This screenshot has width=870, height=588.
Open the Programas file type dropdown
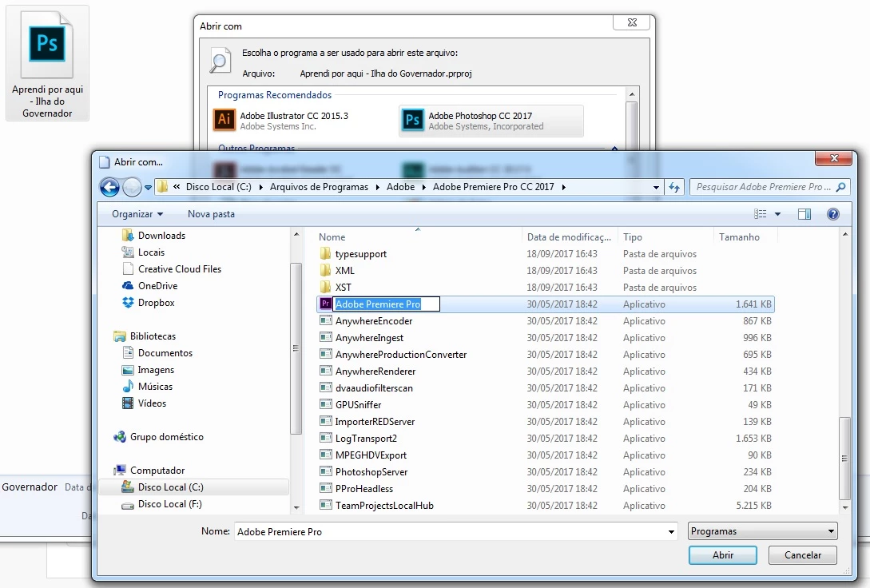(762, 530)
